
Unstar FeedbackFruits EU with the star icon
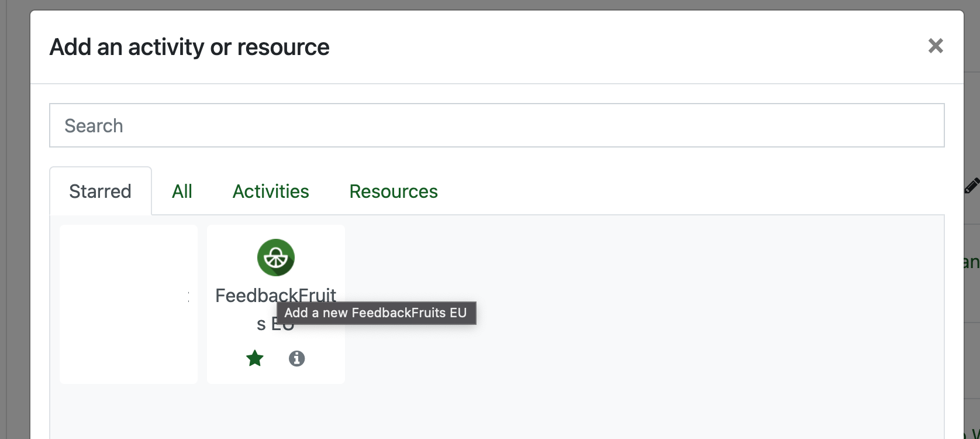coord(255,358)
